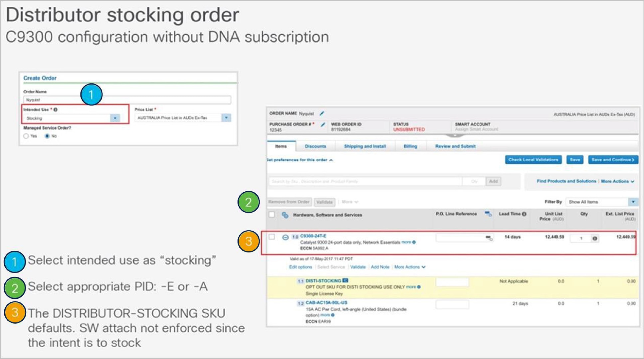Click the Save and Continue button
The image size is (644, 359).
pyautogui.click(x=613, y=160)
